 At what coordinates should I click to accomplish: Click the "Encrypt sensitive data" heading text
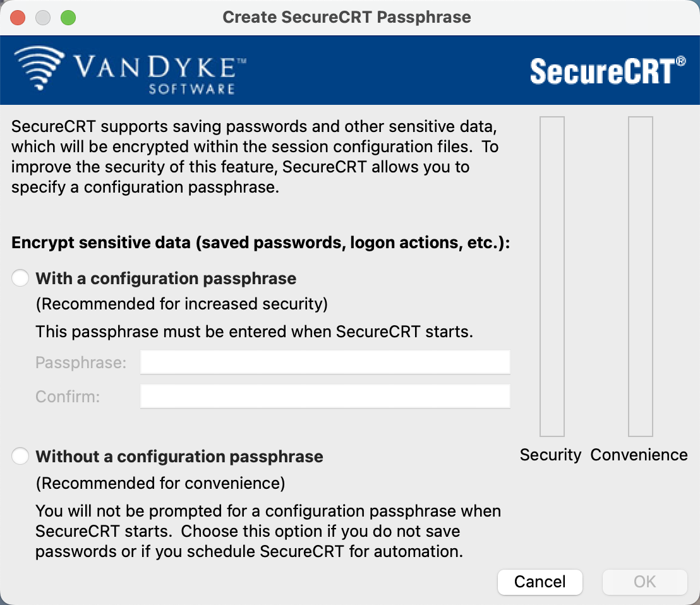pyautogui.click(x=260, y=243)
